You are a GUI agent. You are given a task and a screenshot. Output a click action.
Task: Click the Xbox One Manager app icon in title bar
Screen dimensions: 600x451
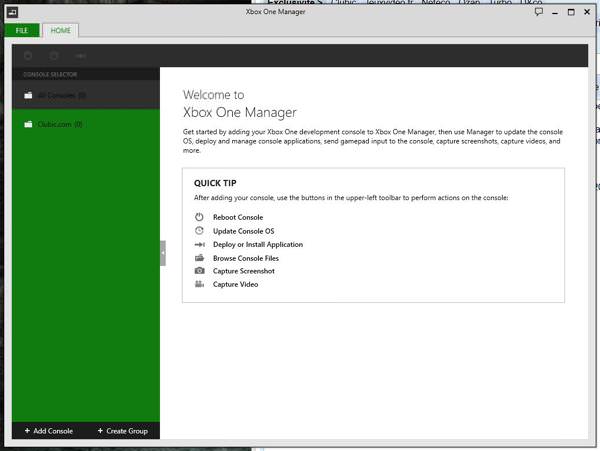click(12, 12)
